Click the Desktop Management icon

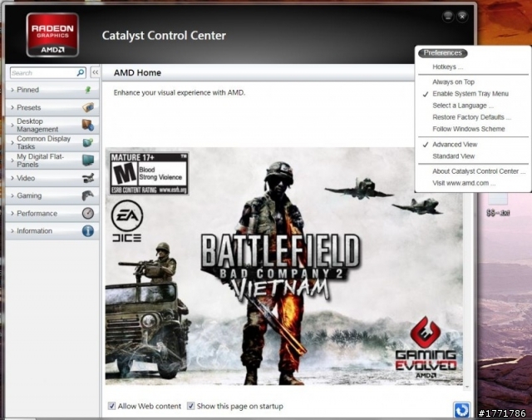point(88,126)
